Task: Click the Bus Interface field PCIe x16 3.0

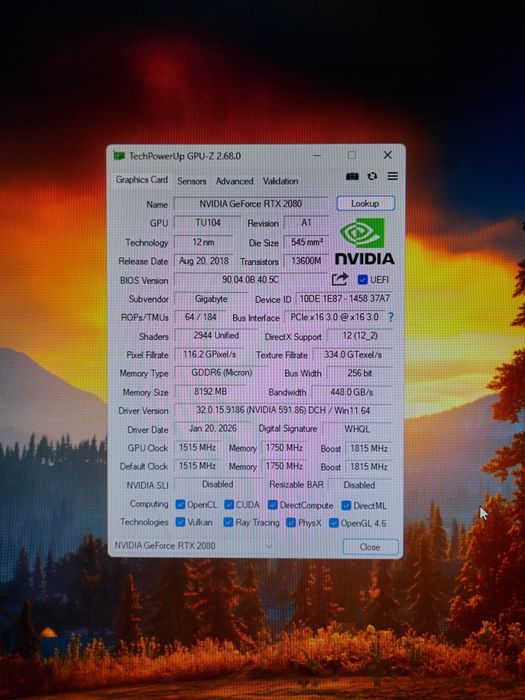Action: coord(334,317)
